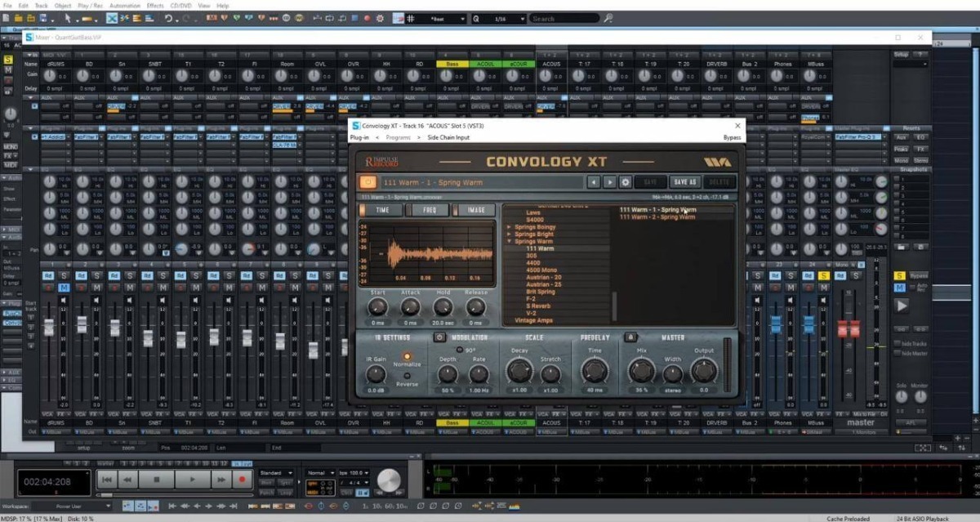The image size is (980, 522).
Task: Load next preset with right arrow
Action: tap(609, 183)
